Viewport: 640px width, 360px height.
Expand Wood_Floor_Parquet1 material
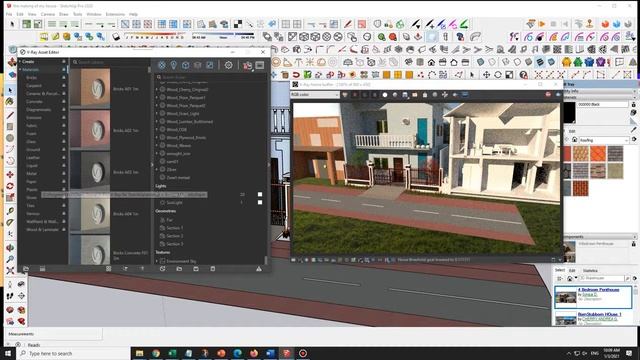coord(157,98)
